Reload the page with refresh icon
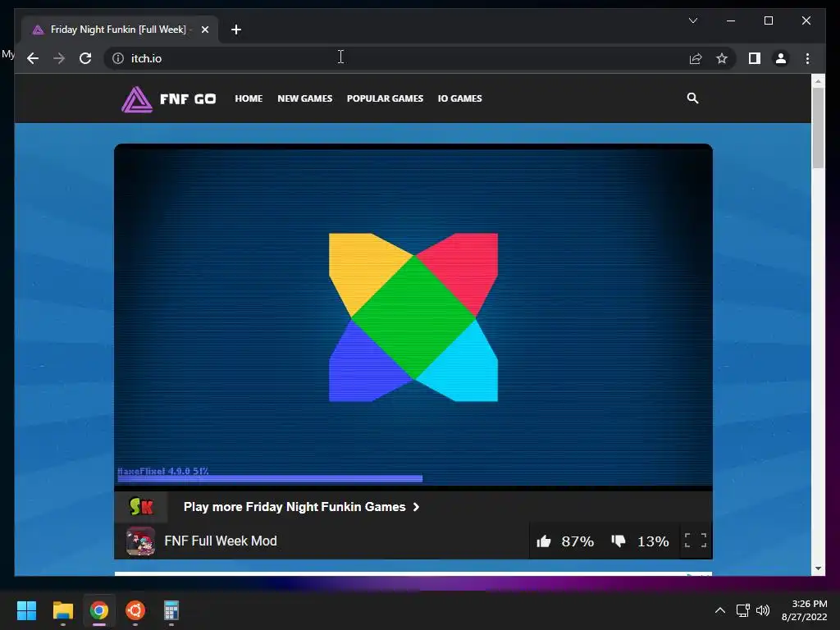The width and height of the screenshot is (840, 630). [85, 58]
